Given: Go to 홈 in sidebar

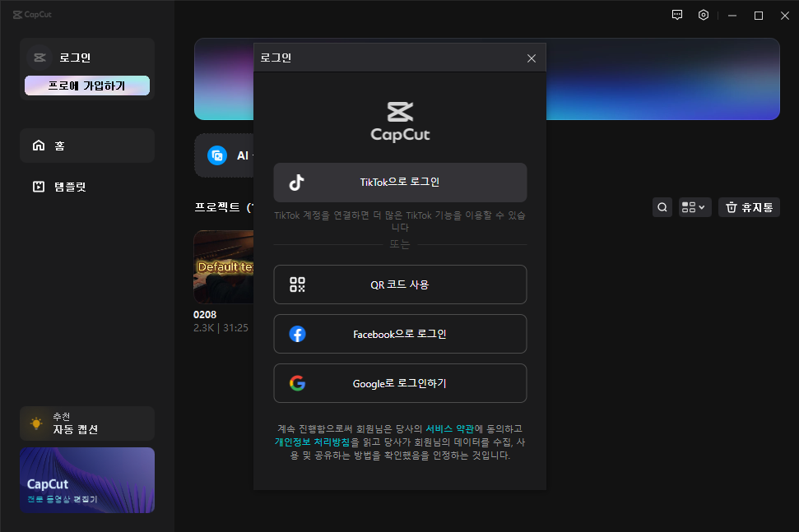Looking at the screenshot, I should tap(87, 146).
